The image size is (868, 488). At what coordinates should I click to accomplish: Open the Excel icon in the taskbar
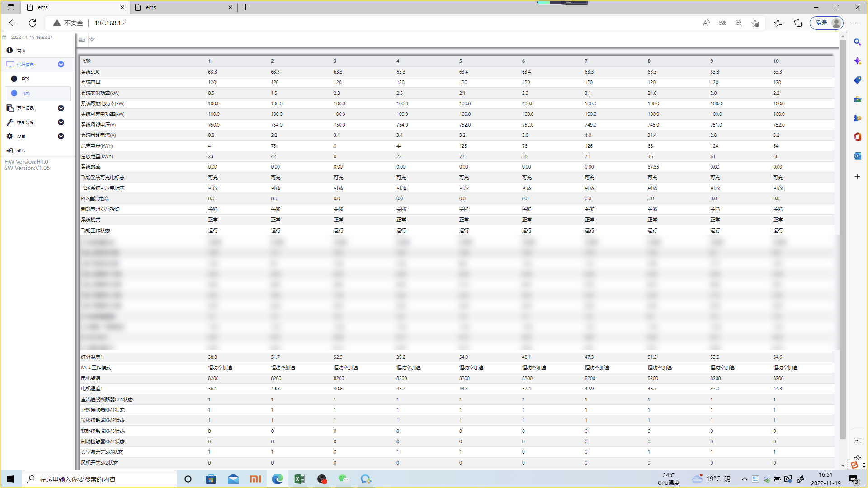coord(299,479)
